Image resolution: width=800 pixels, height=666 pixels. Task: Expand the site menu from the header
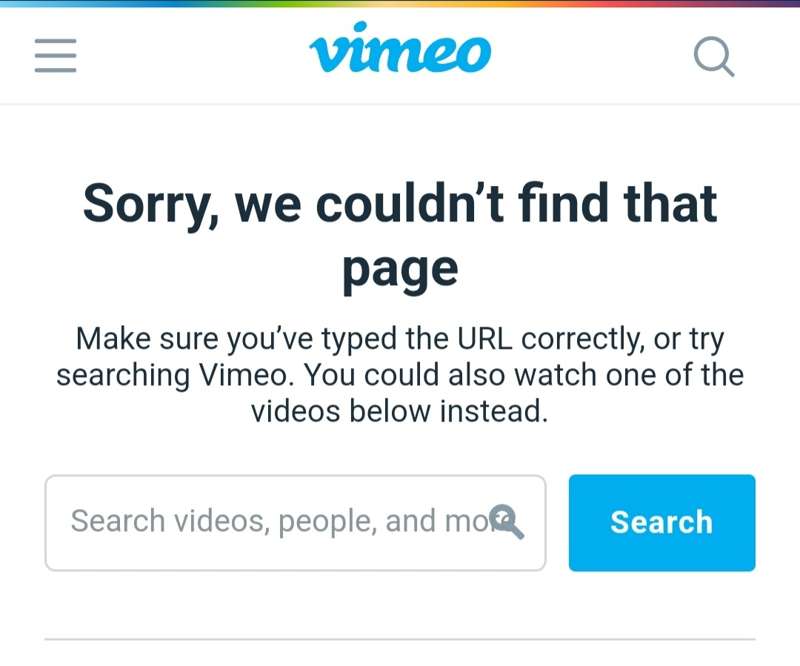(56, 56)
